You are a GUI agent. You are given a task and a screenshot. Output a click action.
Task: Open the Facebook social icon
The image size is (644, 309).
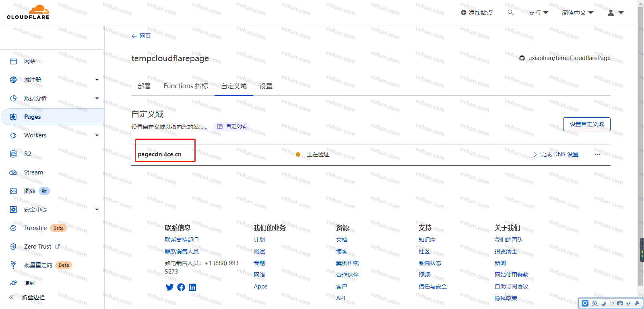coord(181,287)
